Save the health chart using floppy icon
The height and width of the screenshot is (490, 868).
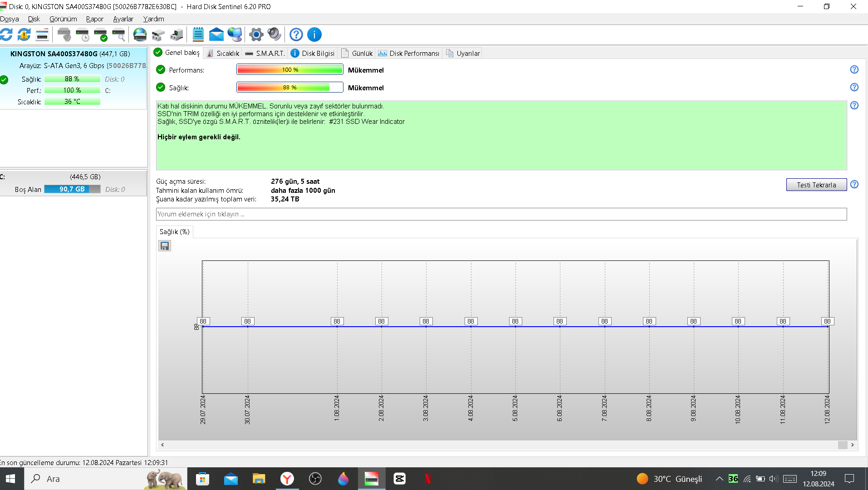click(x=165, y=246)
